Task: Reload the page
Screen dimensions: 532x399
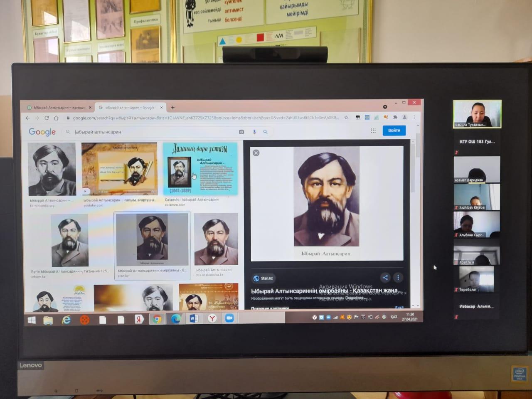Action: pyautogui.click(x=47, y=118)
